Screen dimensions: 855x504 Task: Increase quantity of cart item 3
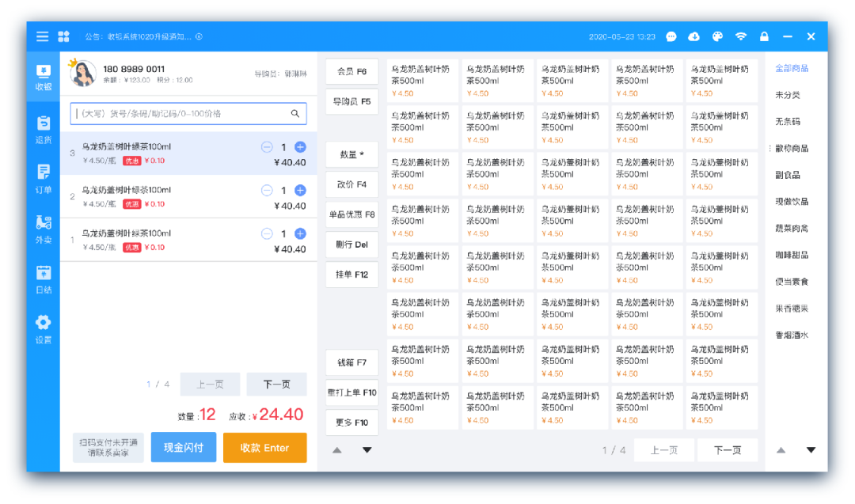pyautogui.click(x=300, y=147)
